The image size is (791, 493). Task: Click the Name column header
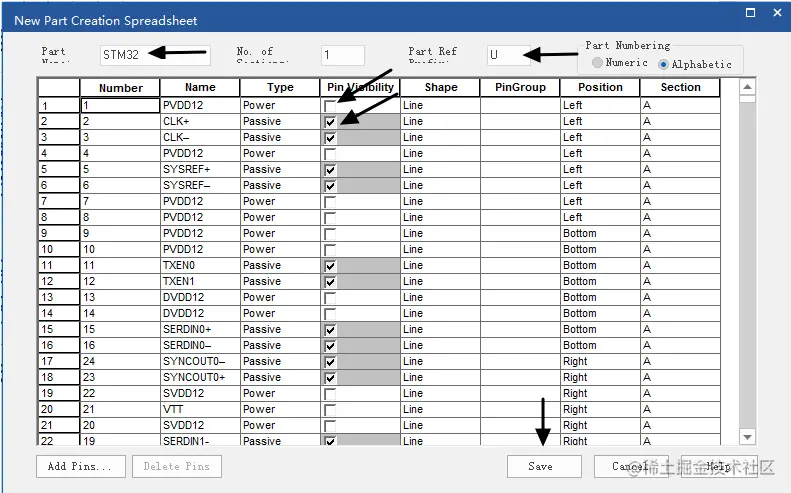[x=200, y=88]
